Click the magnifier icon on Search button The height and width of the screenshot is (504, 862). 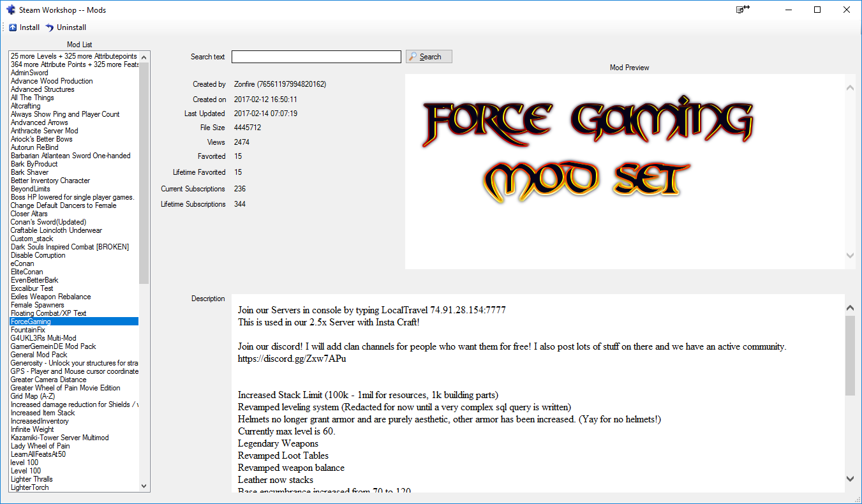413,57
